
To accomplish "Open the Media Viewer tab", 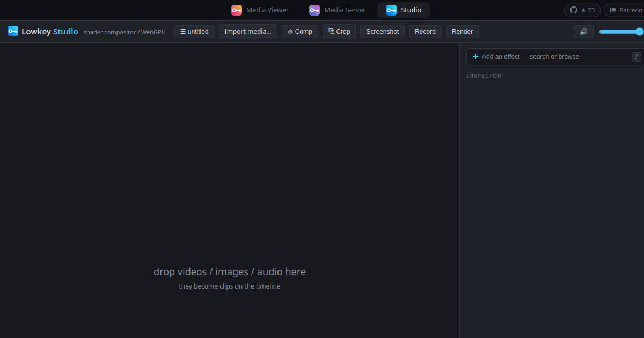I will 260,10.
